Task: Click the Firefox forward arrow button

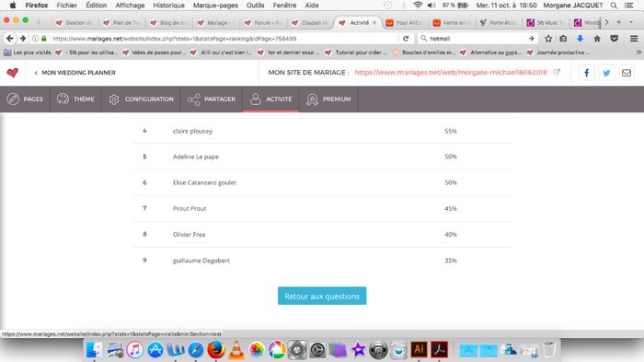Action: tap(23, 39)
